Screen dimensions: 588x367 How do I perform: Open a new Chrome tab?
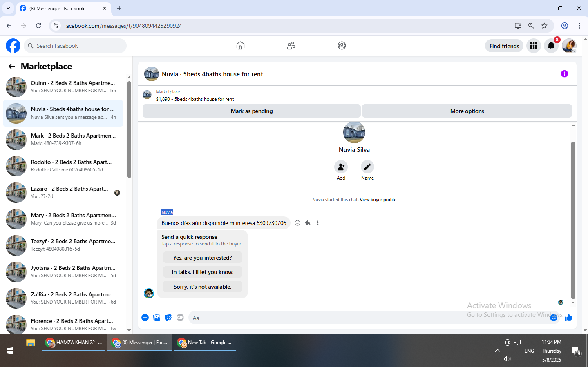[x=119, y=8]
